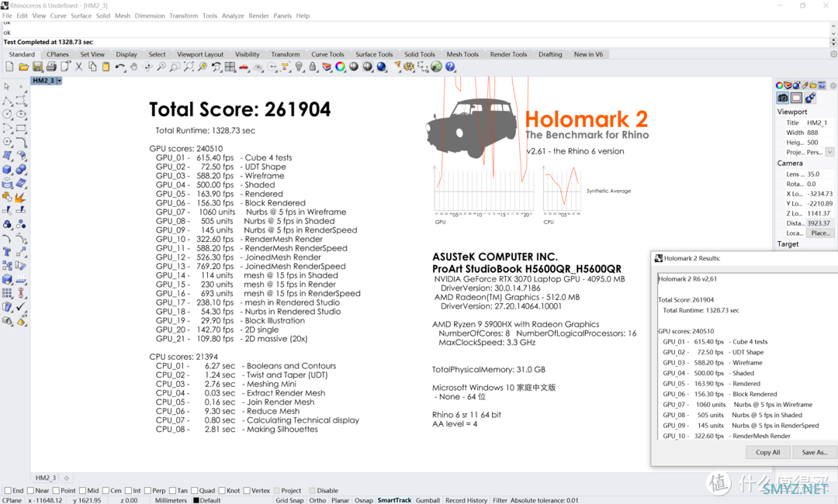Screen dimensions: 838x504
Task: Undo the last action with the arrow icon
Action: (119, 67)
